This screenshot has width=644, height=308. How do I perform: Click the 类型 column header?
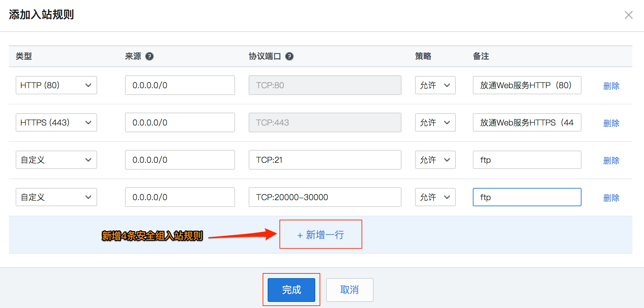(24, 56)
